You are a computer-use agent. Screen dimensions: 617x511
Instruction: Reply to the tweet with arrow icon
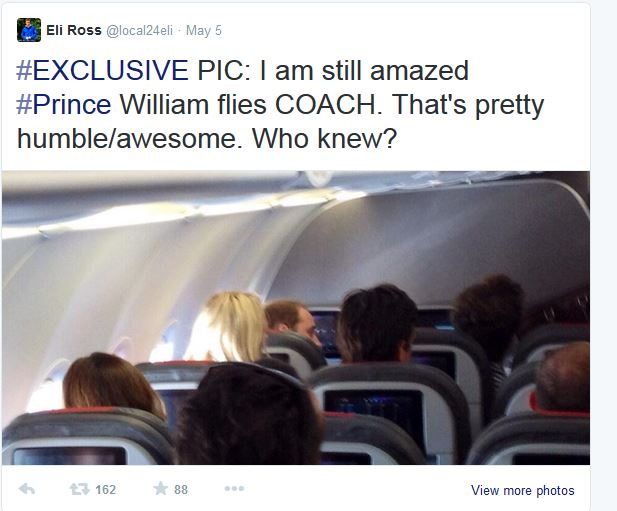tap(28, 490)
